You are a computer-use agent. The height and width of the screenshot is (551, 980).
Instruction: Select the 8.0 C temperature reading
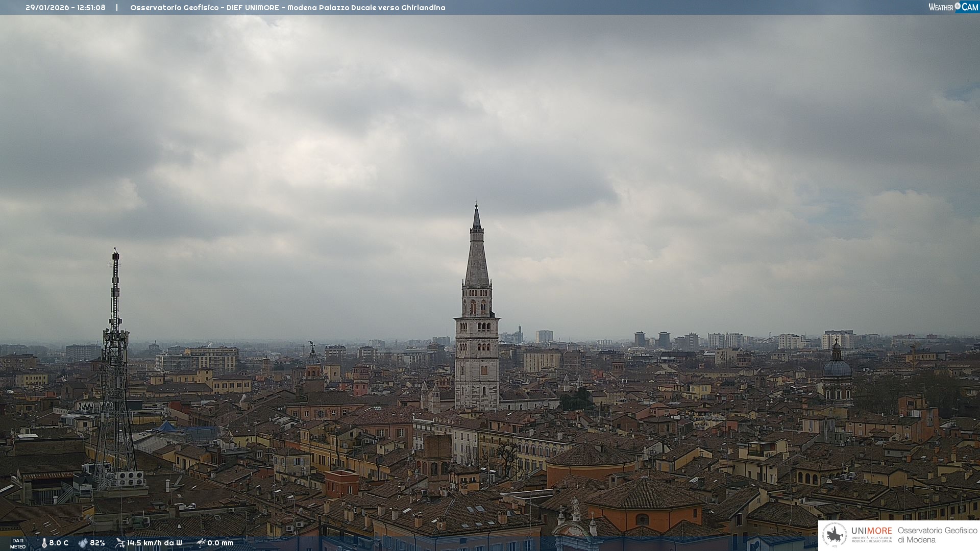(59, 543)
